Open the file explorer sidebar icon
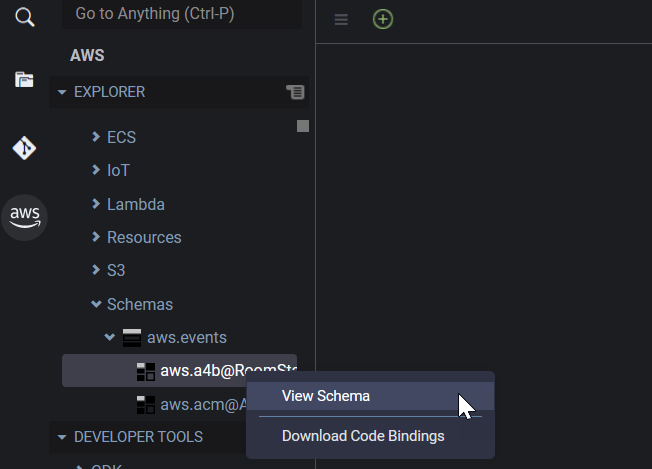The height and width of the screenshot is (469, 652). point(24,80)
